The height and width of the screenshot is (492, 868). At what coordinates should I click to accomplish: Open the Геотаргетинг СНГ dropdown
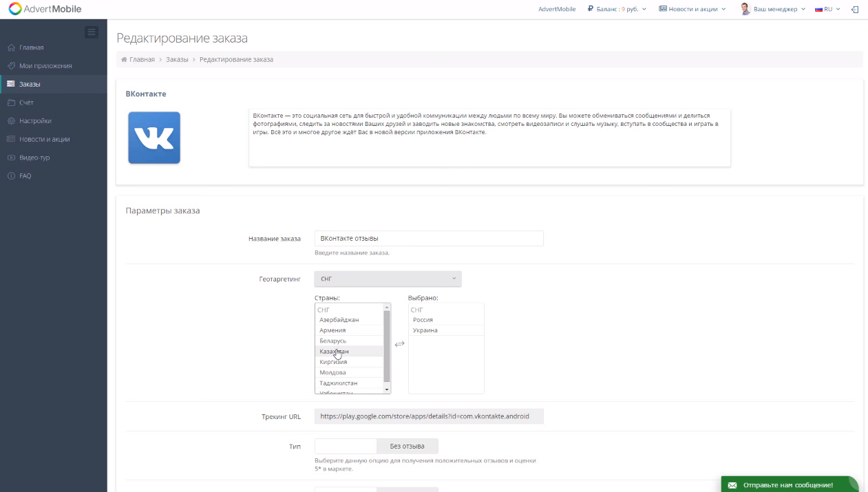(388, 279)
